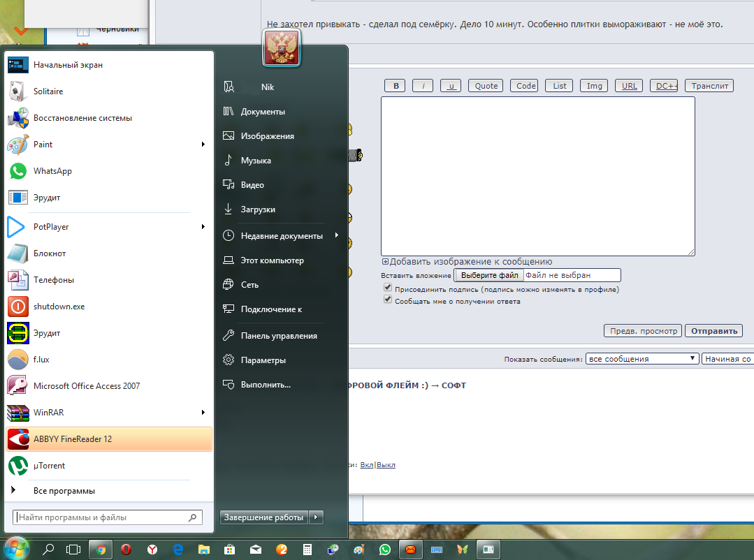Open the 'Начиная со' dropdown
The height and width of the screenshot is (560, 754).
(x=728, y=359)
